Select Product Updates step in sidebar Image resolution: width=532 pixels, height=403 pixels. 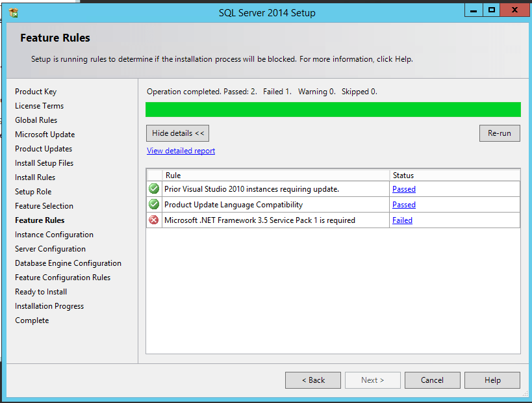pyautogui.click(x=44, y=149)
